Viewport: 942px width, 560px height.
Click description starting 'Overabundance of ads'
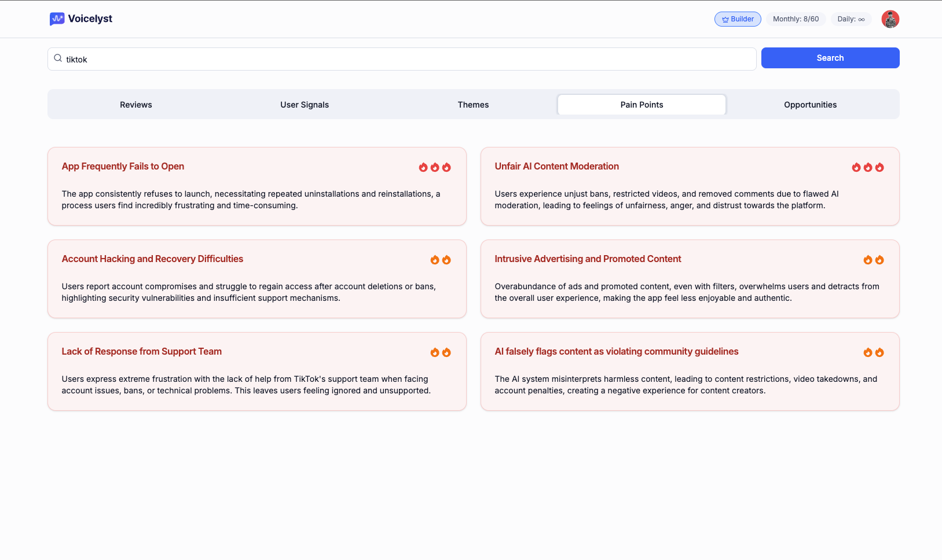[687, 292]
